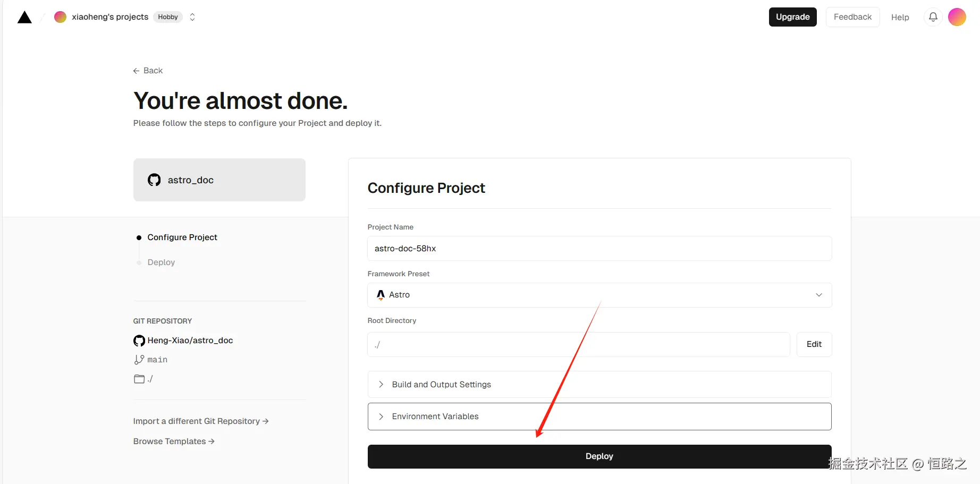Focus the Project Name input field
Viewport: 980px width, 484px height.
[x=599, y=249]
